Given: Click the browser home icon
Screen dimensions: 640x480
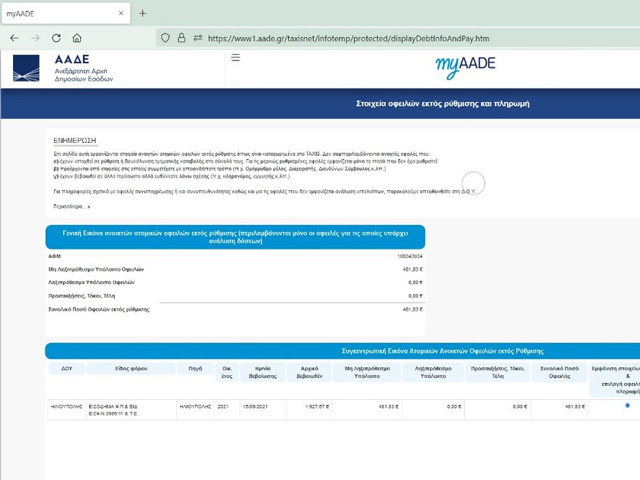Looking at the screenshot, I should click(77, 38).
